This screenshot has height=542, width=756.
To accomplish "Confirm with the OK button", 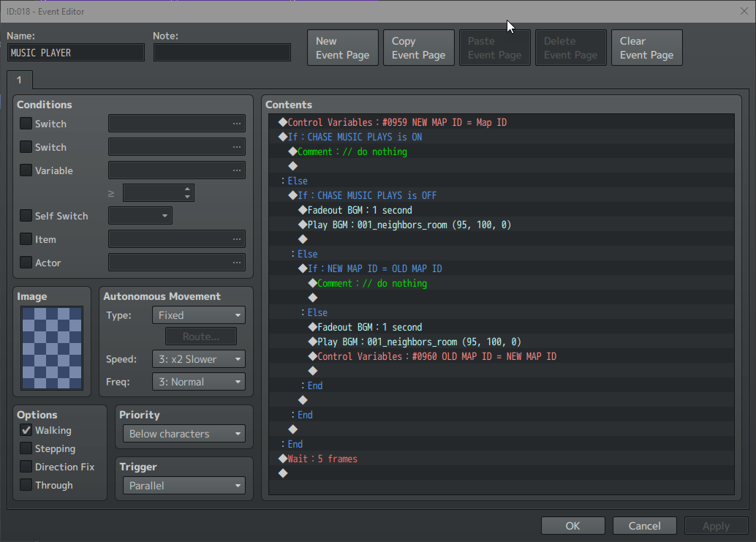I will tap(572, 526).
